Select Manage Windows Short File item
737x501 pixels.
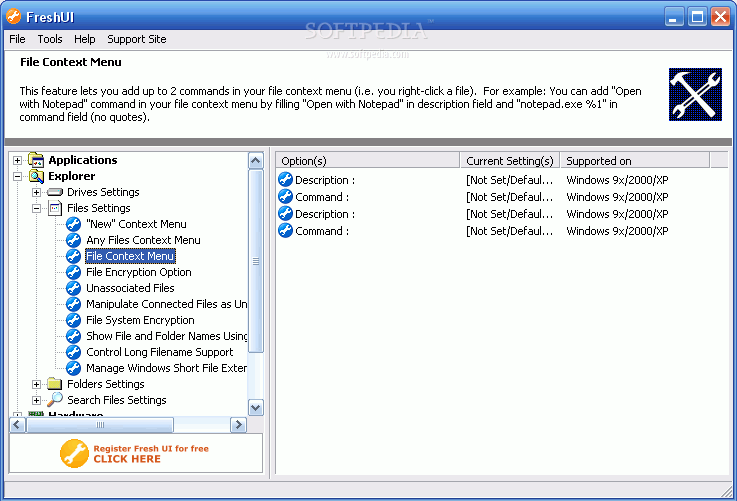click(x=166, y=368)
